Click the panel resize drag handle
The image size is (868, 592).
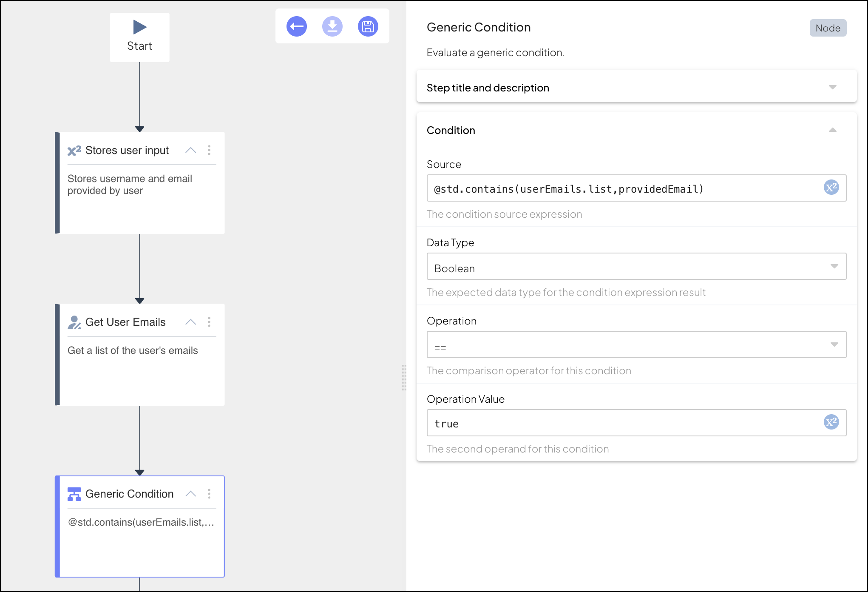pos(404,377)
